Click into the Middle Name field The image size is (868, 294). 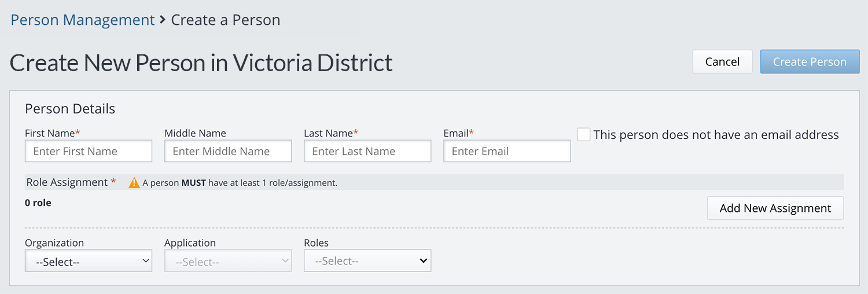[x=228, y=152]
